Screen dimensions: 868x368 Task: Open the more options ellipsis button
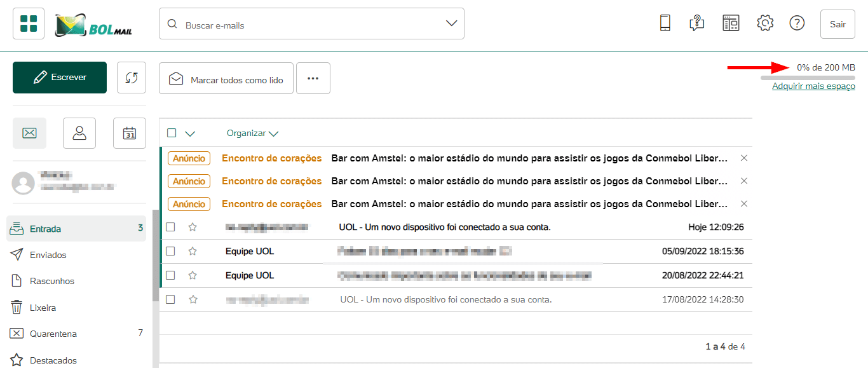pos(313,78)
